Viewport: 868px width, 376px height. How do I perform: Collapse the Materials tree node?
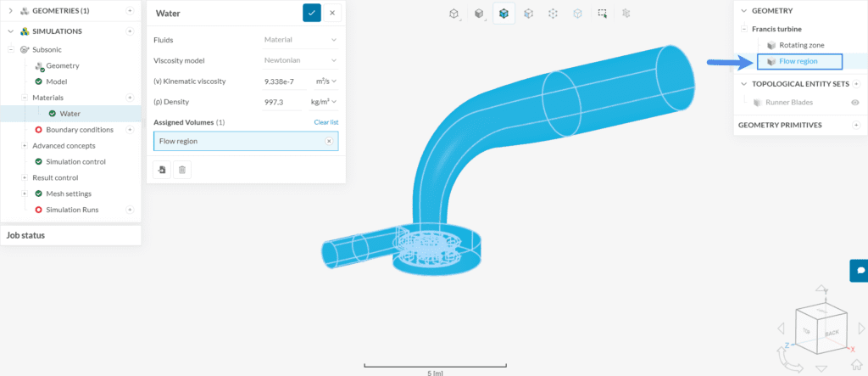pyautogui.click(x=24, y=98)
